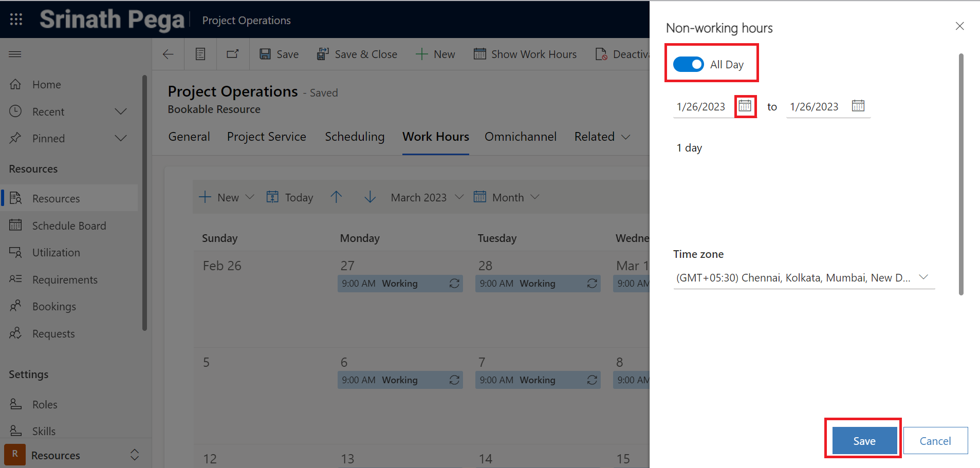
Task: Open end date calendar picker
Action: coord(858,106)
